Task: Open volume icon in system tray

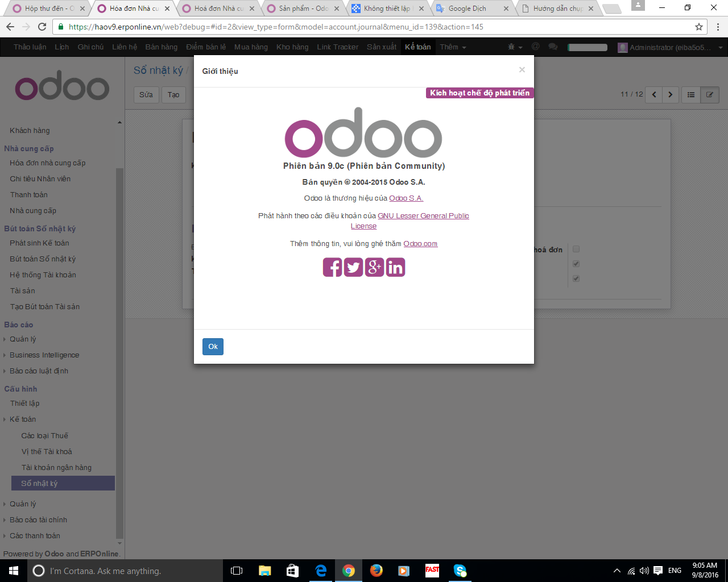Action: pyautogui.click(x=644, y=571)
